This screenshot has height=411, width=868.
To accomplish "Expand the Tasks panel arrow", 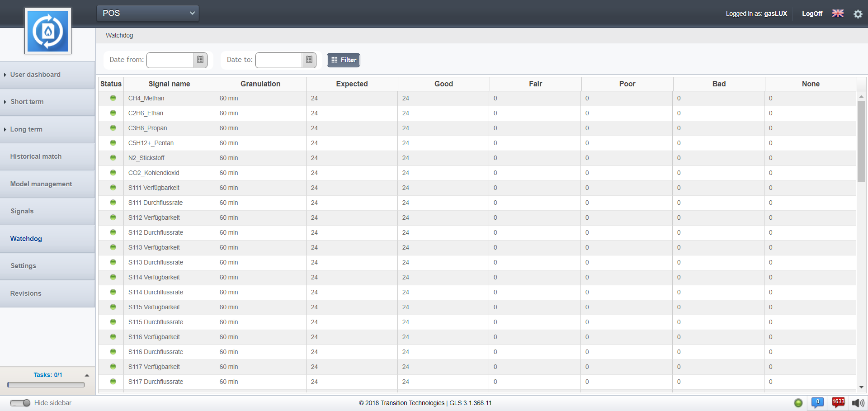I will tap(87, 375).
